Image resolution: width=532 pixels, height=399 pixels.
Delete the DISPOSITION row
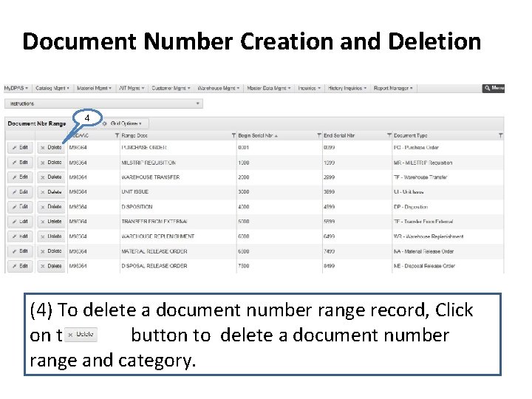(51, 207)
